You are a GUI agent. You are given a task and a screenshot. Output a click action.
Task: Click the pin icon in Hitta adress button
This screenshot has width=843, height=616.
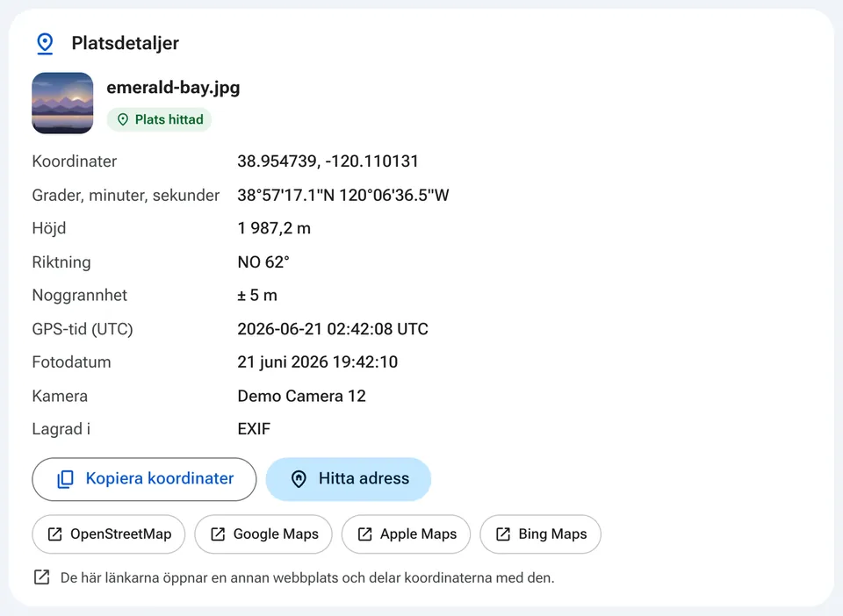(299, 479)
